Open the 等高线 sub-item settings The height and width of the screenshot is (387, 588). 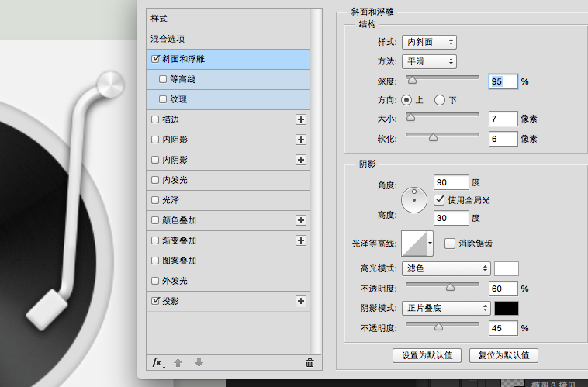pos(228,79)
